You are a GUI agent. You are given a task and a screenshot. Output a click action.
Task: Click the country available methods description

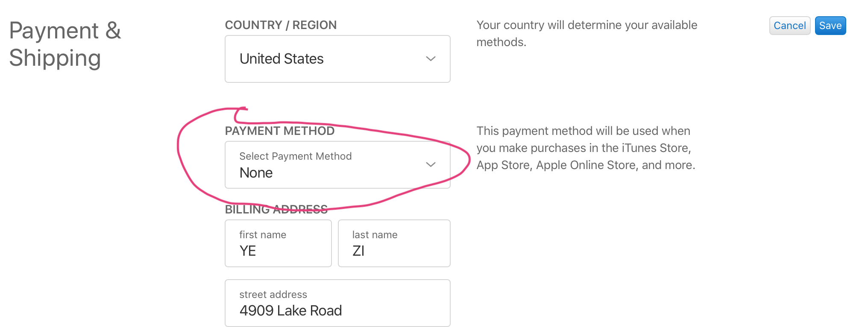(587, 34)
